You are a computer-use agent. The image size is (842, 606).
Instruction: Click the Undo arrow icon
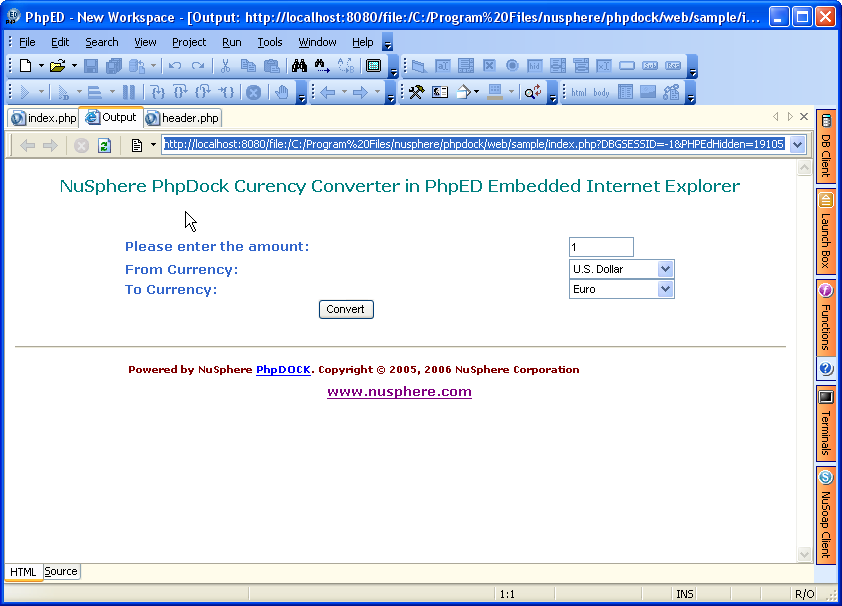175,66
